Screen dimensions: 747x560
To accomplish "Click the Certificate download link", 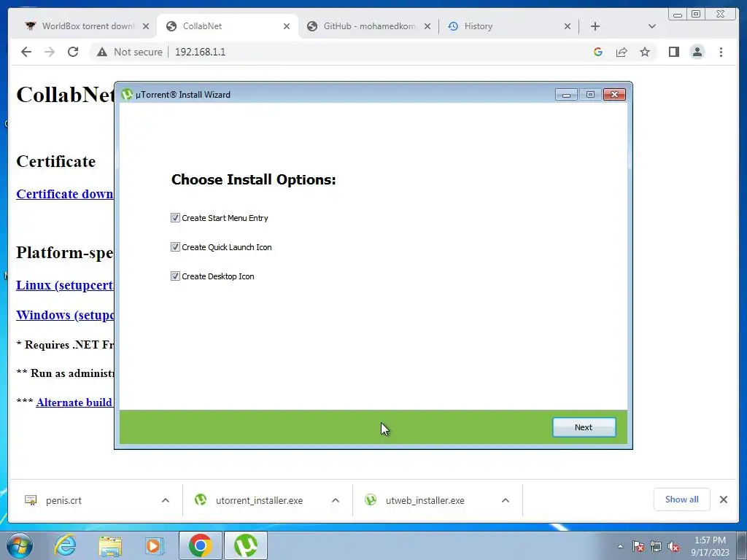I will coord(64,194).
